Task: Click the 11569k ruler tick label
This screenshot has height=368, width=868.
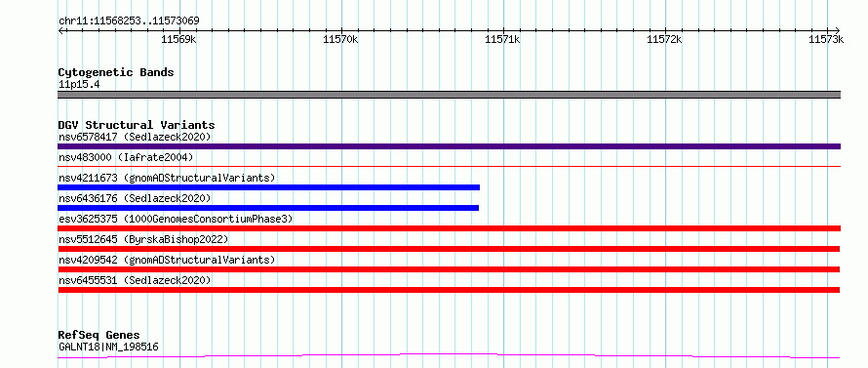Action: tap(178, 39)
